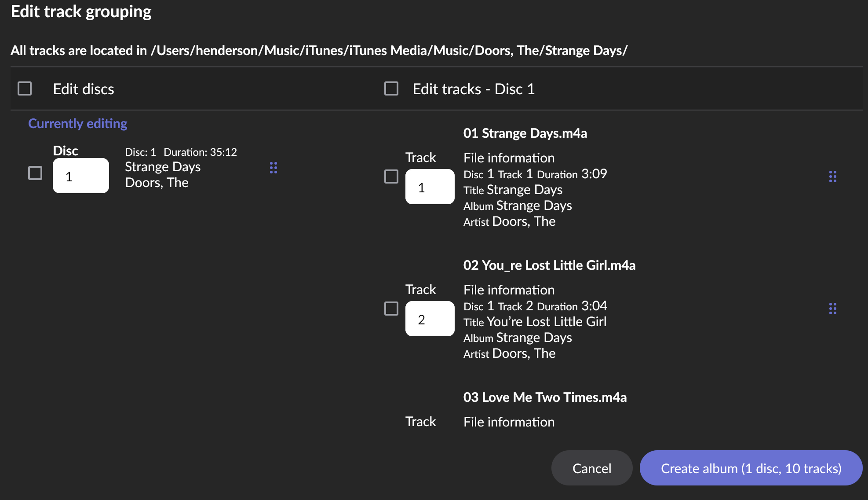Toggle Edit tracks - Disc 1 checkbox

coord(391,88)
